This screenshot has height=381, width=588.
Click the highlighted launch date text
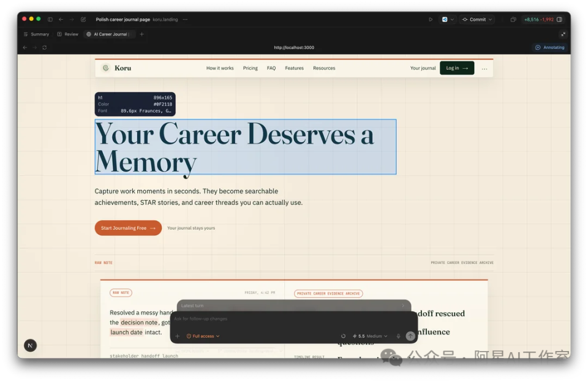pyautogui.click(x=126, y=332)
